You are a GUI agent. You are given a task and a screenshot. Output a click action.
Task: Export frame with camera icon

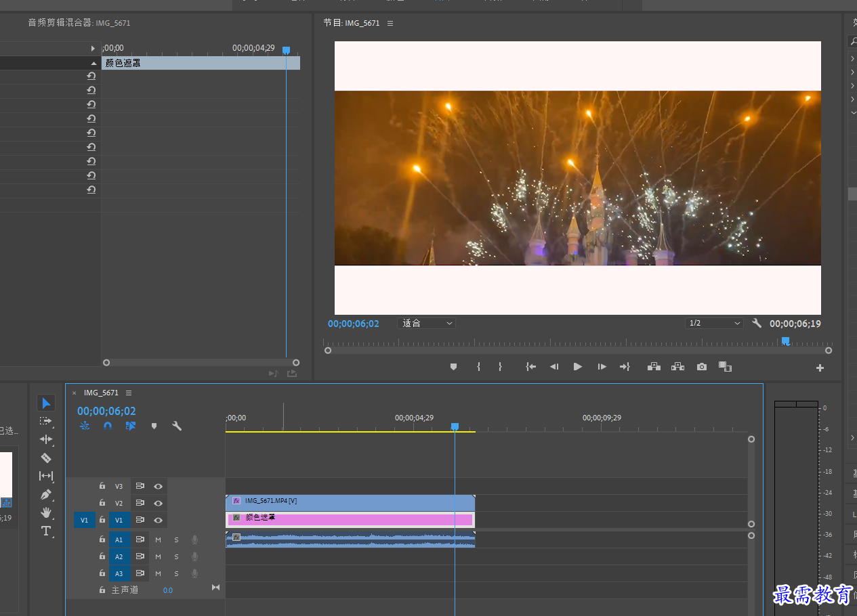click(x=702, y=367)
